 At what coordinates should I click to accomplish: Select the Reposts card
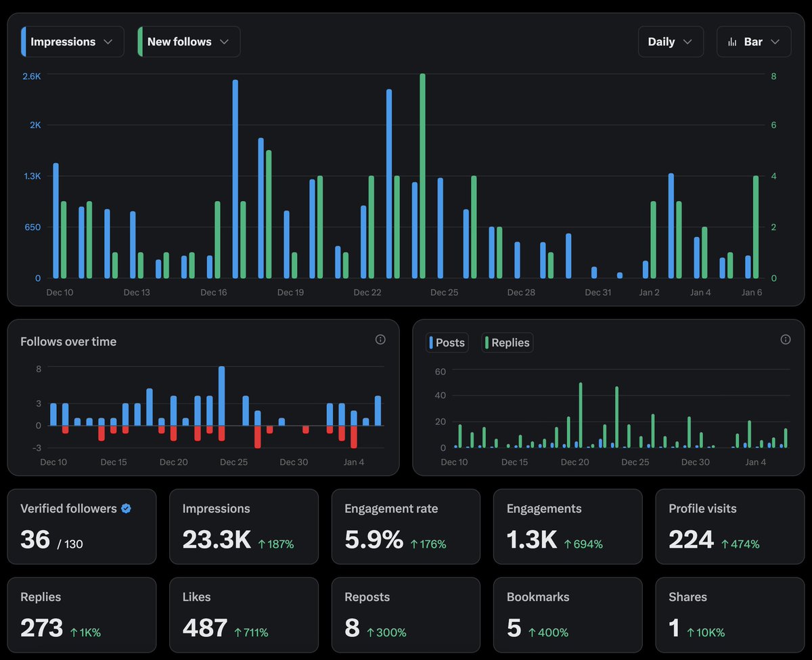[406, 615]
